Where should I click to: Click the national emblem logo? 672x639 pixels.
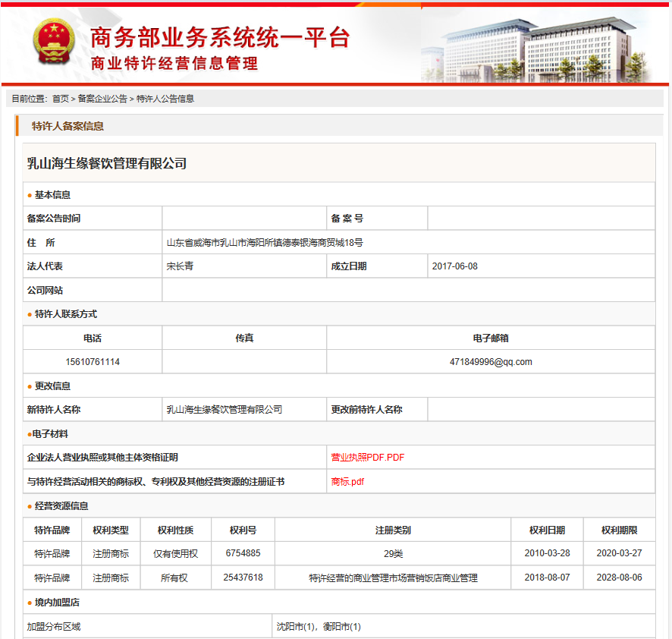click(x=54, y=41)
